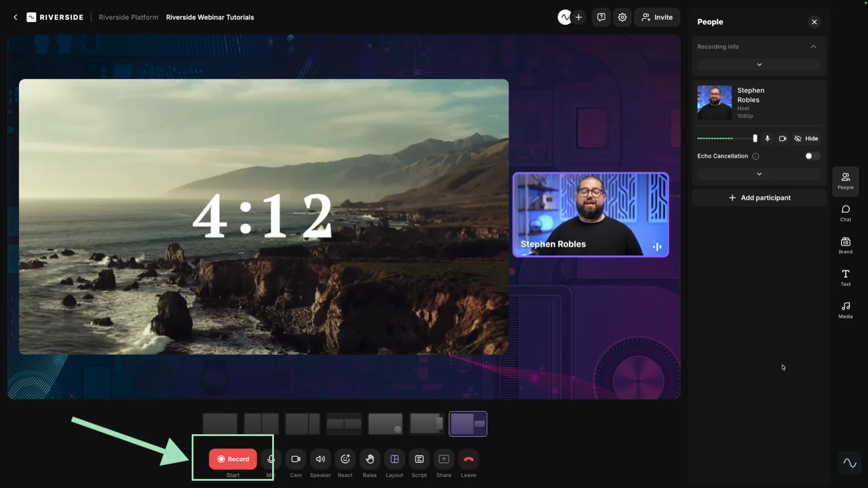Expand the dropdown below Echo Cancellation

pyautogui.click(x=759, y=174)
